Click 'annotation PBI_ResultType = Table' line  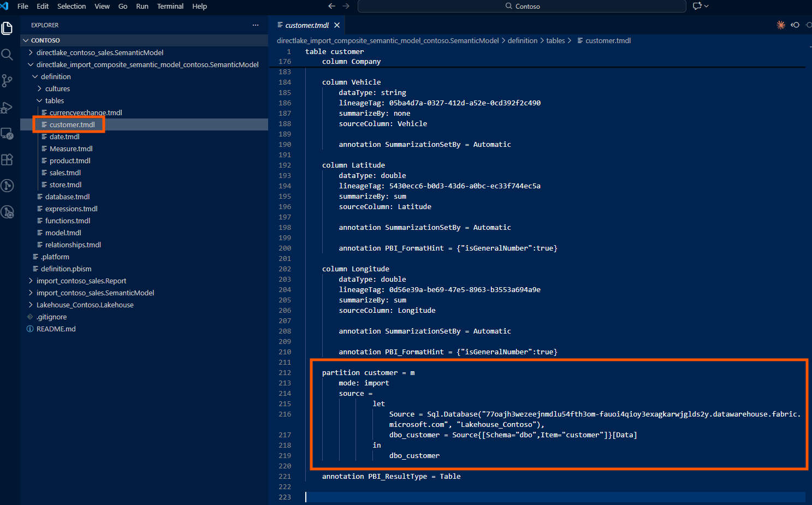391,476
